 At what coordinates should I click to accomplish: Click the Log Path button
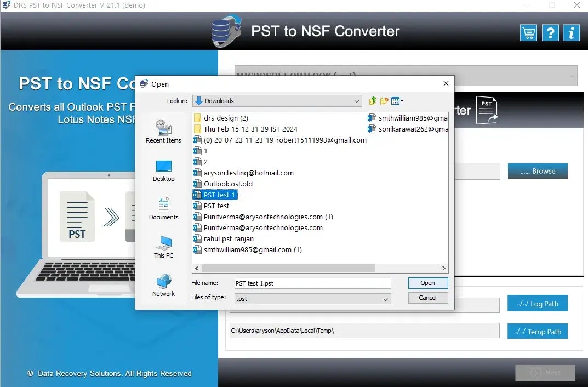click(538, 303)
